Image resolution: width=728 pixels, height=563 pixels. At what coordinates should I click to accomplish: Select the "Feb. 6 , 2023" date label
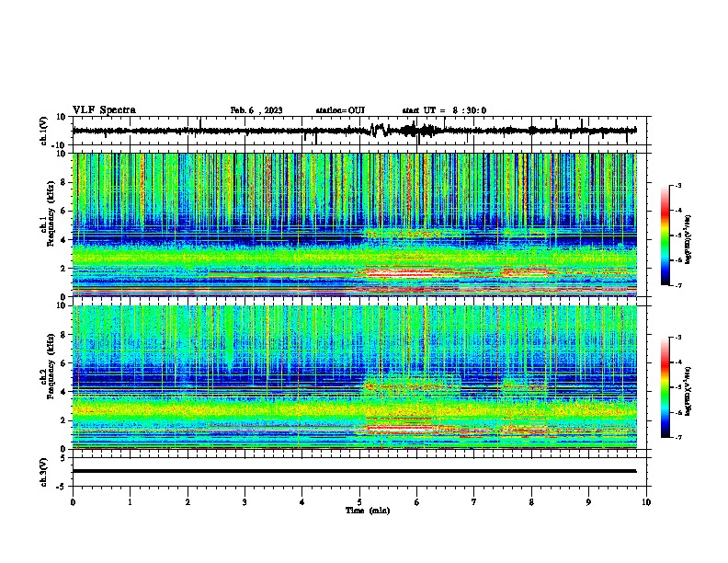pyautogui.click(x=256, y=110)
